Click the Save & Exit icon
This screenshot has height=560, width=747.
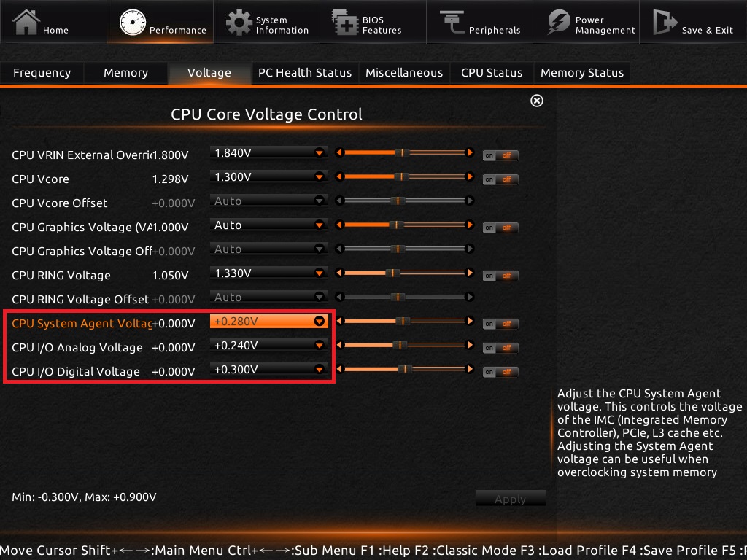pos(665,23)
